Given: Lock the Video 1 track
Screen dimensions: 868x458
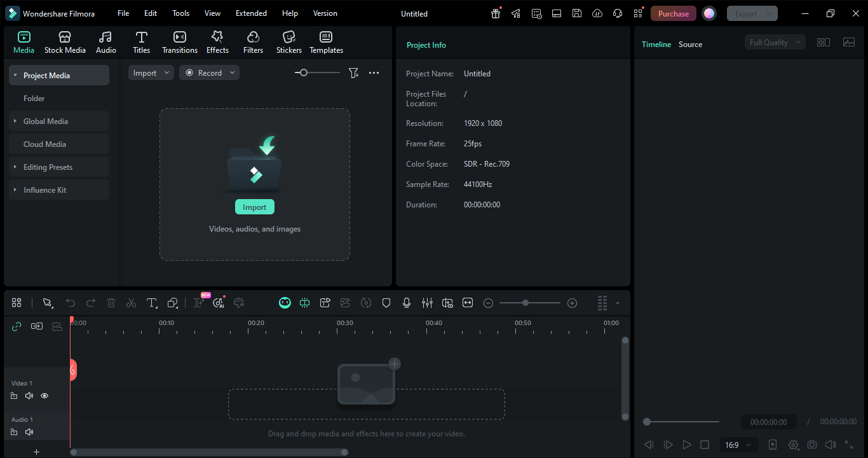Looking at the screenshot, I should click(14, 396).
